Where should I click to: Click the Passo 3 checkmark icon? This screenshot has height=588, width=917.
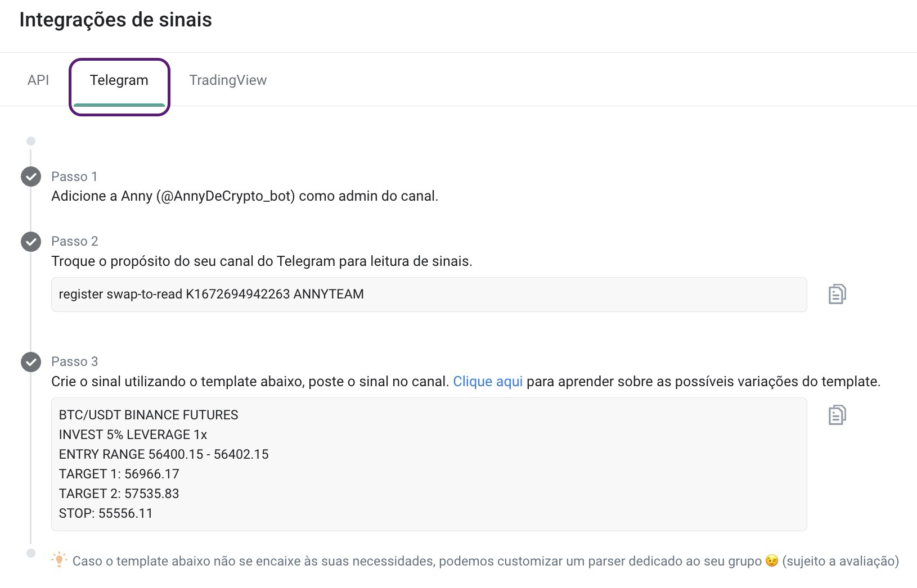31,362
